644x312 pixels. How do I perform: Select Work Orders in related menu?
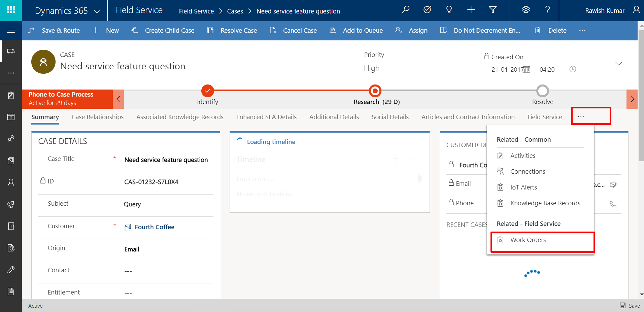[x=528, y=240]
